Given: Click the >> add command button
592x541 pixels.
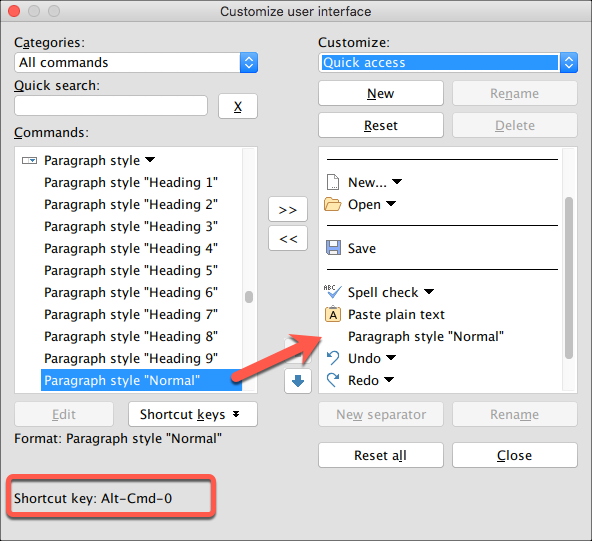Looking at the screenshot, I should tap(288, 209).
